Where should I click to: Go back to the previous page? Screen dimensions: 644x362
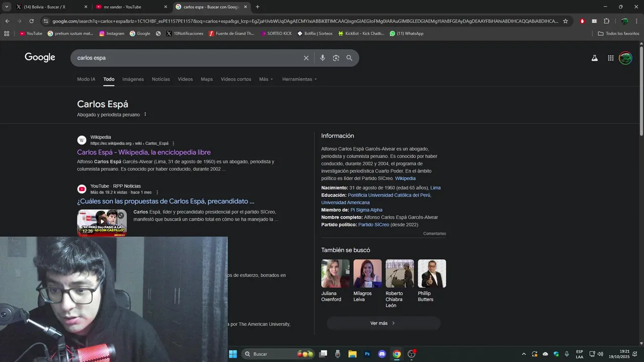click(x=7, y=21)
